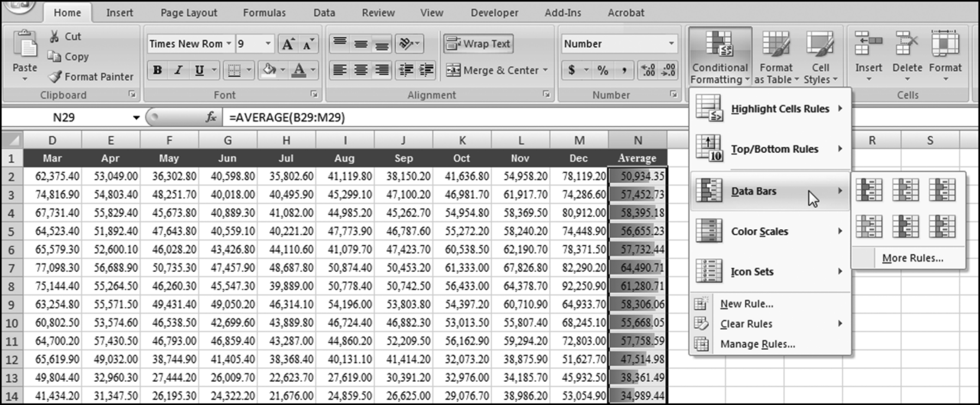Open the Conditional Formatting button
The width and height of the screenshot is (980, 405).
[720, 57]
